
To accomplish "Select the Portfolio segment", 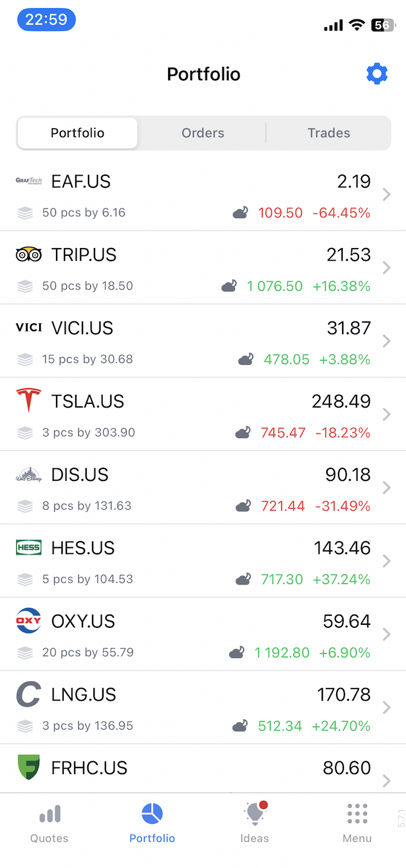I will coord(78,133).
